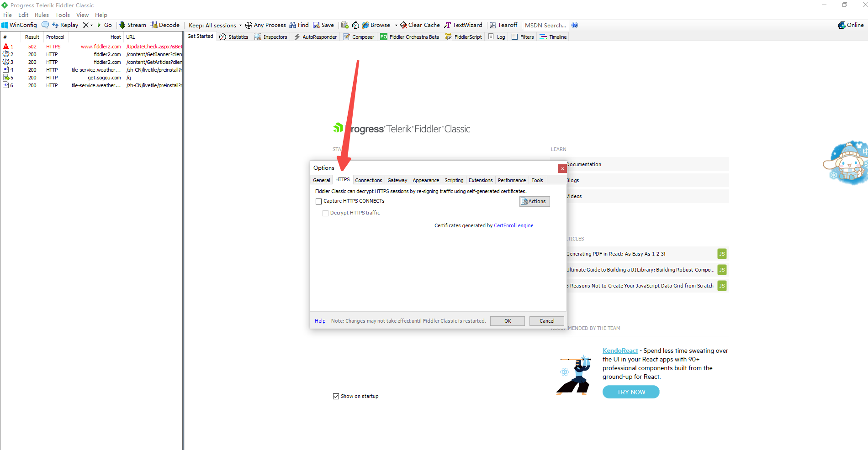Click Cancel in the Options dialog

[x=547, y=321]
